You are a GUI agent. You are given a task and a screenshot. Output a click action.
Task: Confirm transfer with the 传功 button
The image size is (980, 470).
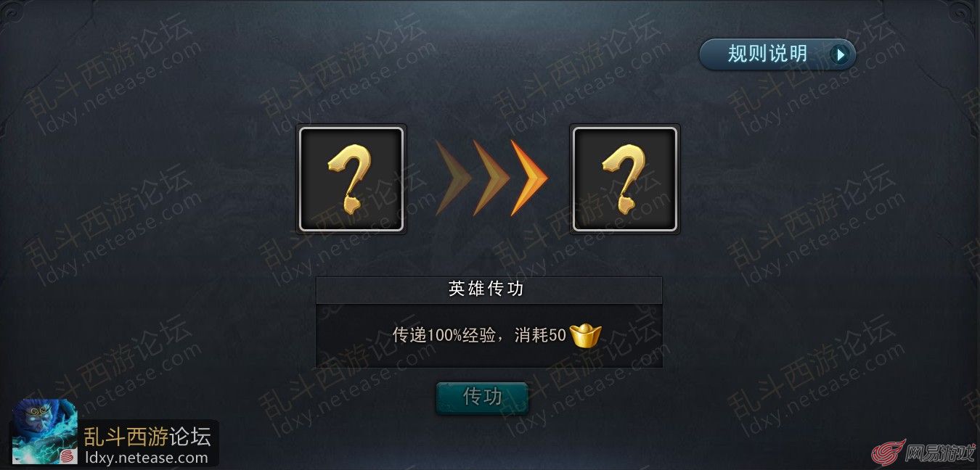[482, 397]
